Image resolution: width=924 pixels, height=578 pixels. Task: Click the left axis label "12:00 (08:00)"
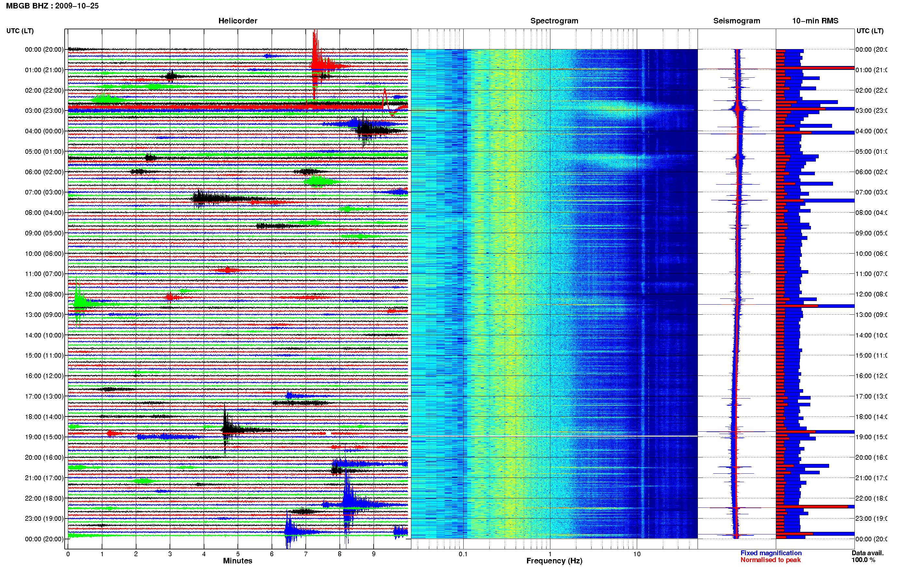44,294
